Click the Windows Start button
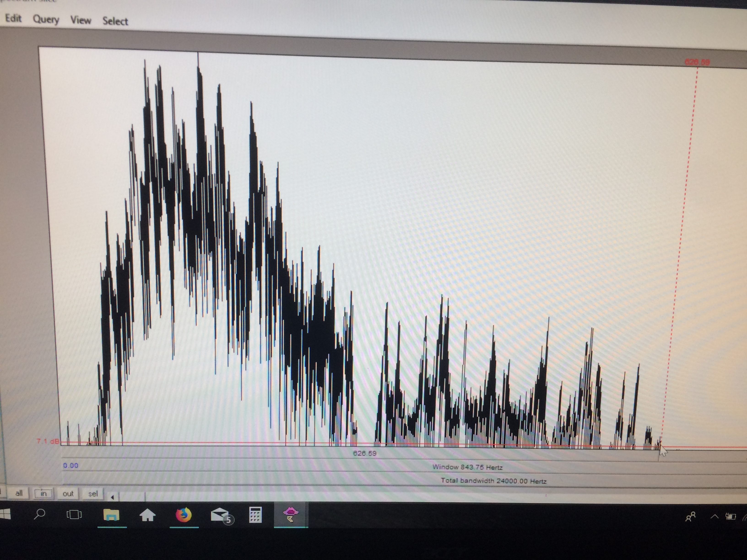747x560 pixels. [x=5, y=514]
